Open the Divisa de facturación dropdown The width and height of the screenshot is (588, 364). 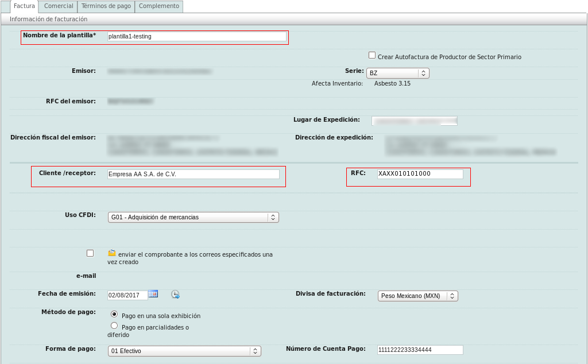point(417,296)
